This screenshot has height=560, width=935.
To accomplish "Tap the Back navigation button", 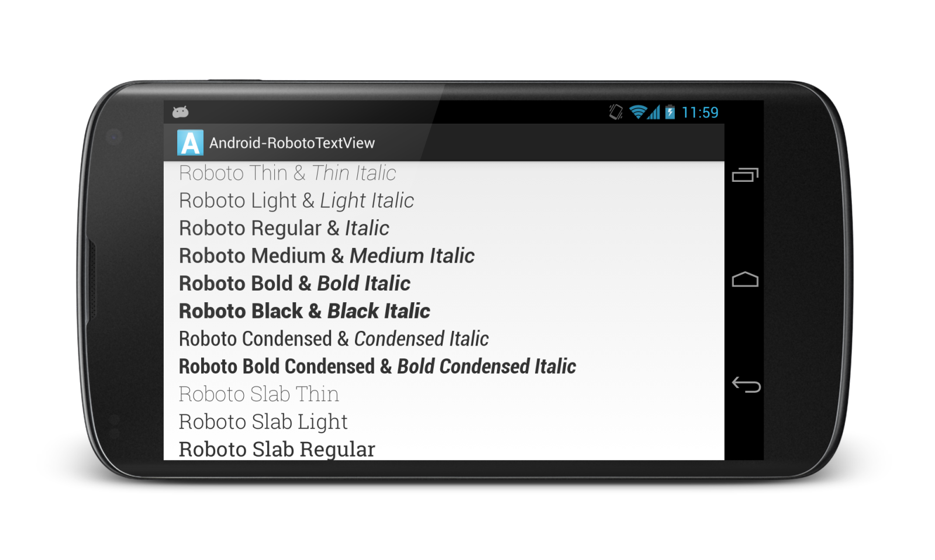I will tap(746, 384).
